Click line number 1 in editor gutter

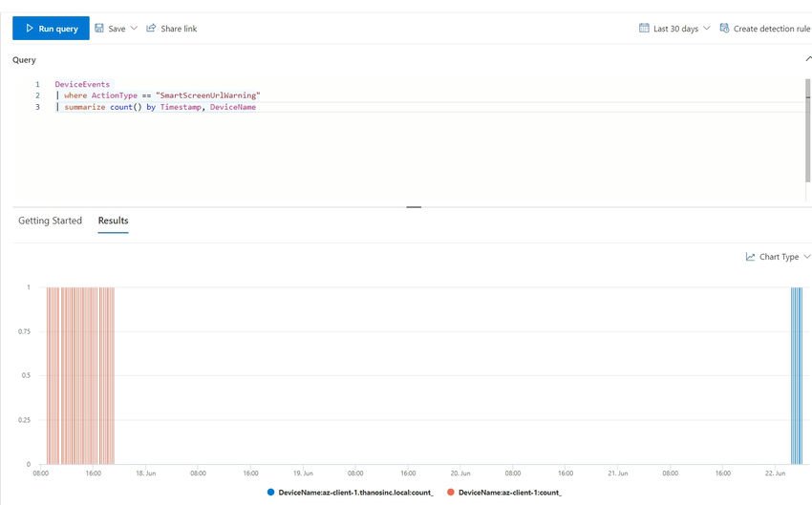[37, 84]
